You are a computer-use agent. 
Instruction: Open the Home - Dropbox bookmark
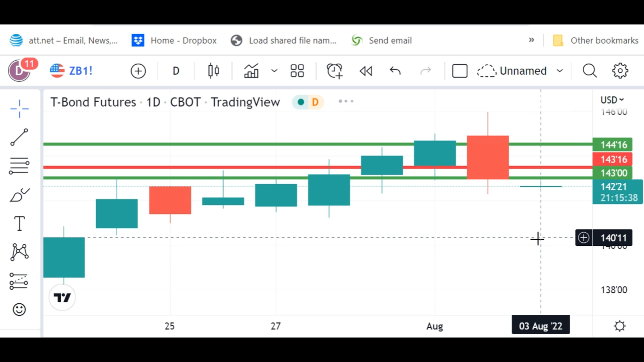[x=174, y=40]
